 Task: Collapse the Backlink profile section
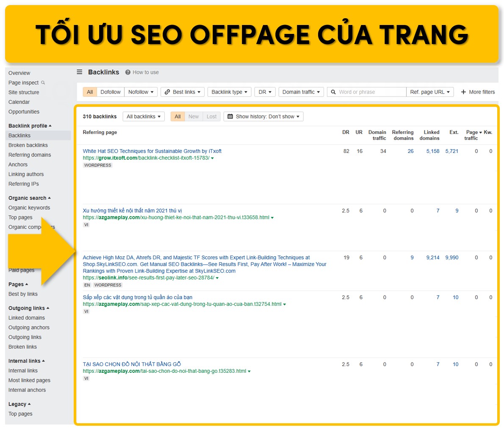point(30,126)
